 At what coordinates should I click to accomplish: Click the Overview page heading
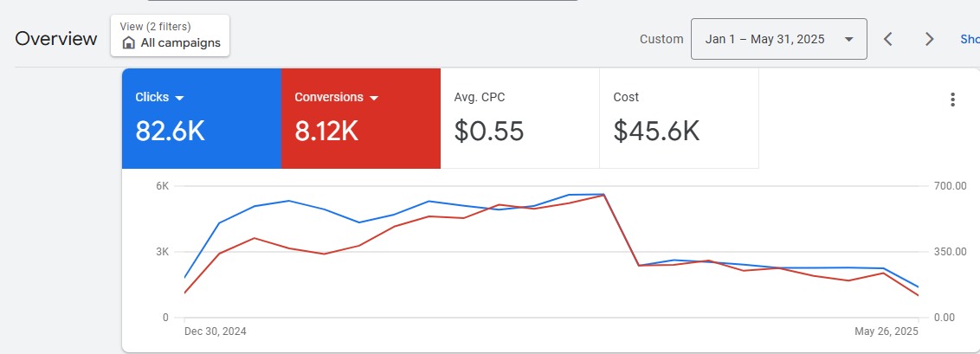[56, 39]
